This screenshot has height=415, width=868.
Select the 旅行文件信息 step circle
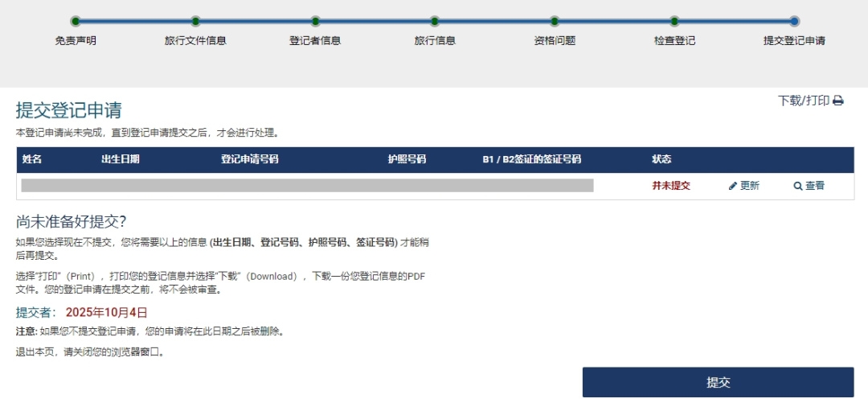195,22
